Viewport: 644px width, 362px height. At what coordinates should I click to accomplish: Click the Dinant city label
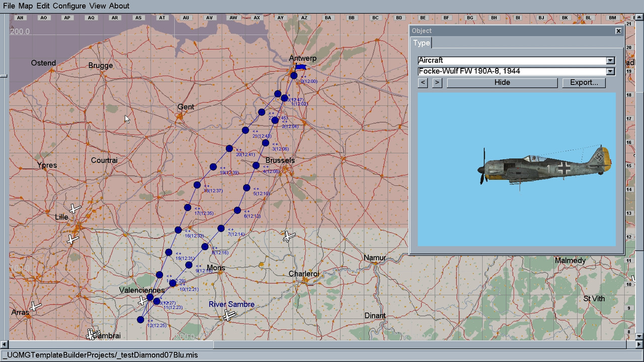point(375,316)
